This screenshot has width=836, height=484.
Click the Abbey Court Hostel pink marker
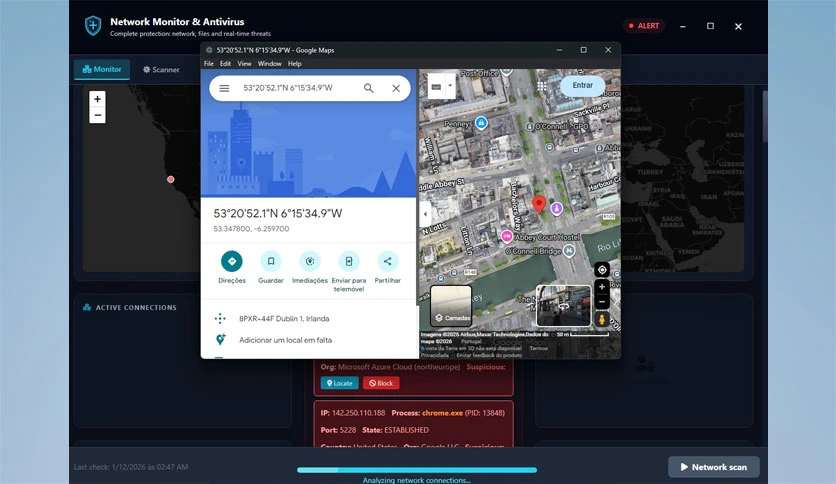click(x=507, y=236)
